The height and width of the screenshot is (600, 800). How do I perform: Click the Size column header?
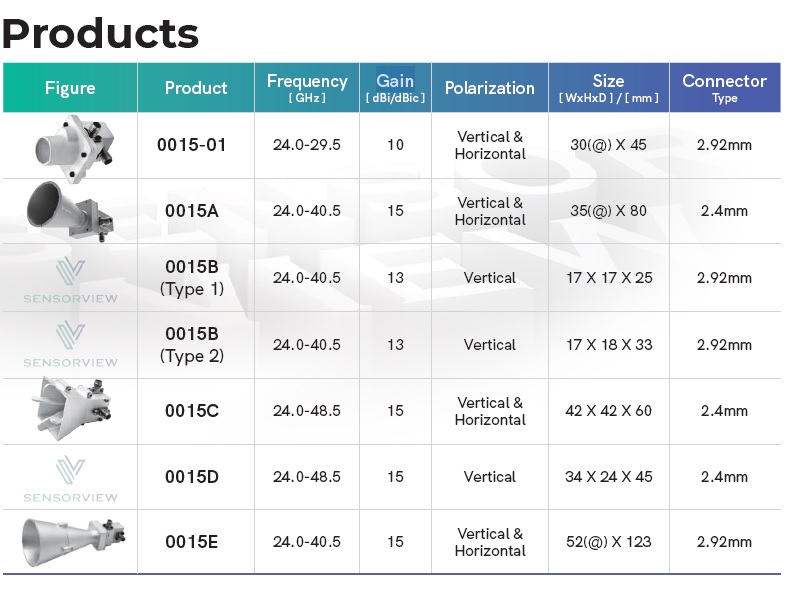[608, 88]
